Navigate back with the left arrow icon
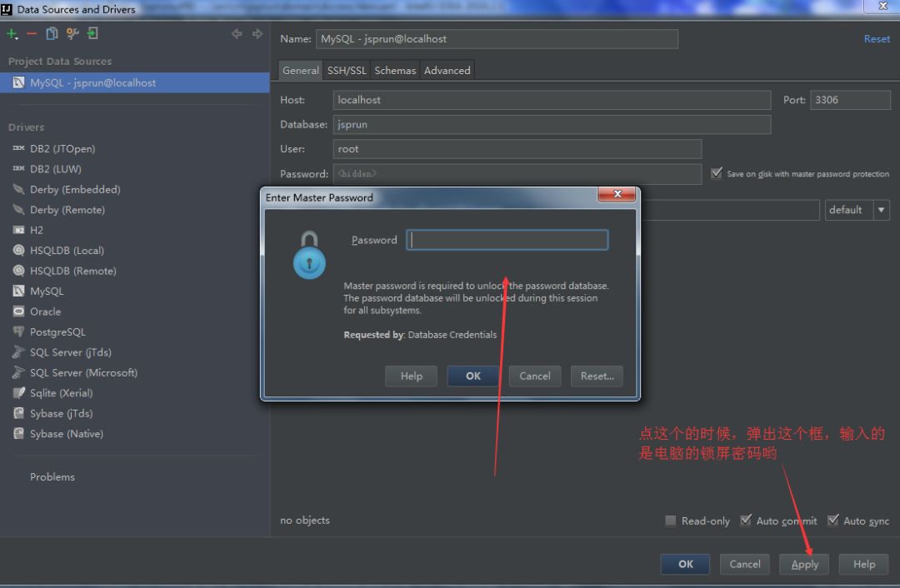 237,34
